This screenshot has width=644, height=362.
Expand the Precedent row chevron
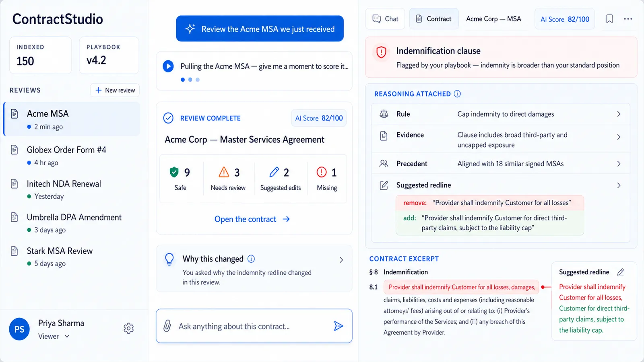point(619,164)
